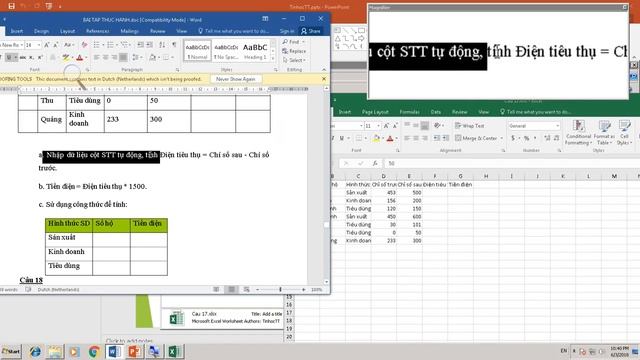The image size is (640, 360).
Task: Apply No Spacing style in Word
Action: point(226,51)
